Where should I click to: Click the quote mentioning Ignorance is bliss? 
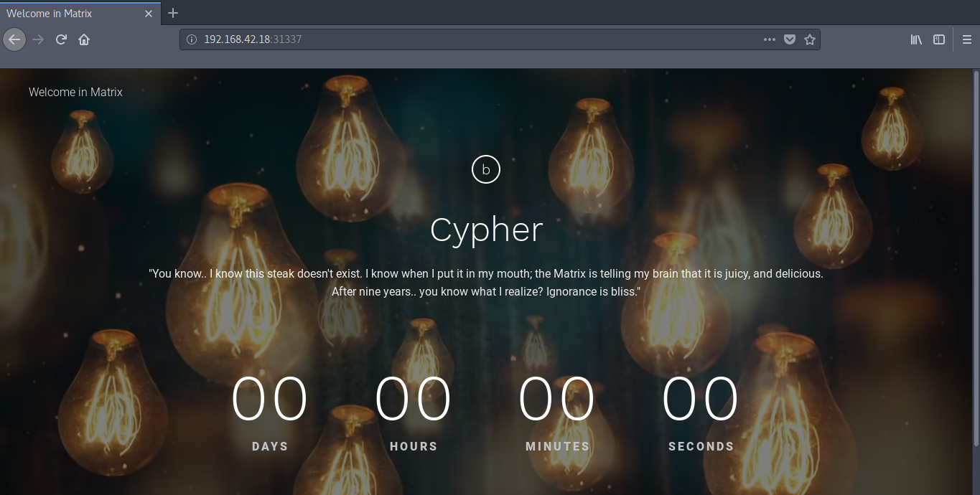[486, 283]
